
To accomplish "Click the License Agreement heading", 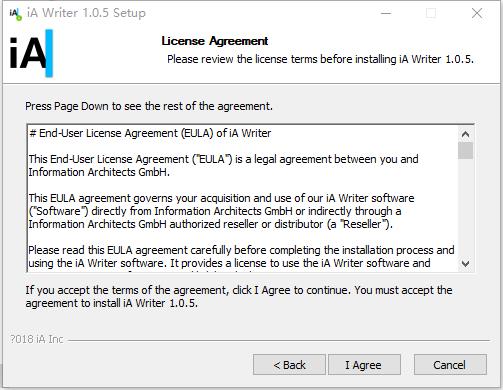I will pyautogui.click(x=215, y=41).
